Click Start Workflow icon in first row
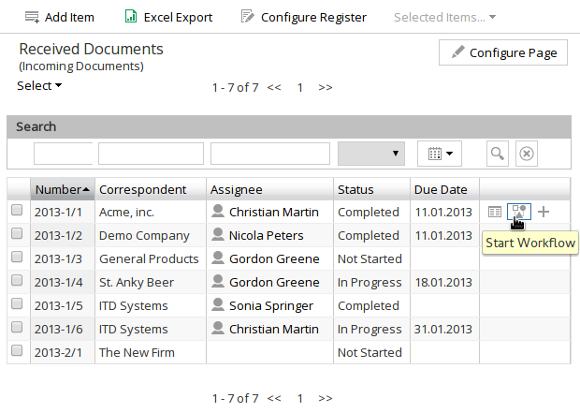 [519, 211]
